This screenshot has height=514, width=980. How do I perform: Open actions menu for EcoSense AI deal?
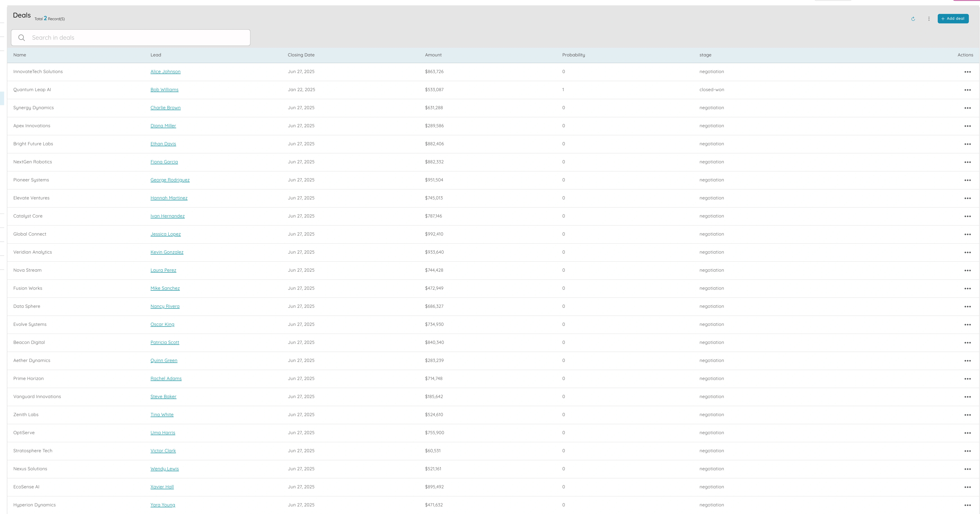(968, 487)
